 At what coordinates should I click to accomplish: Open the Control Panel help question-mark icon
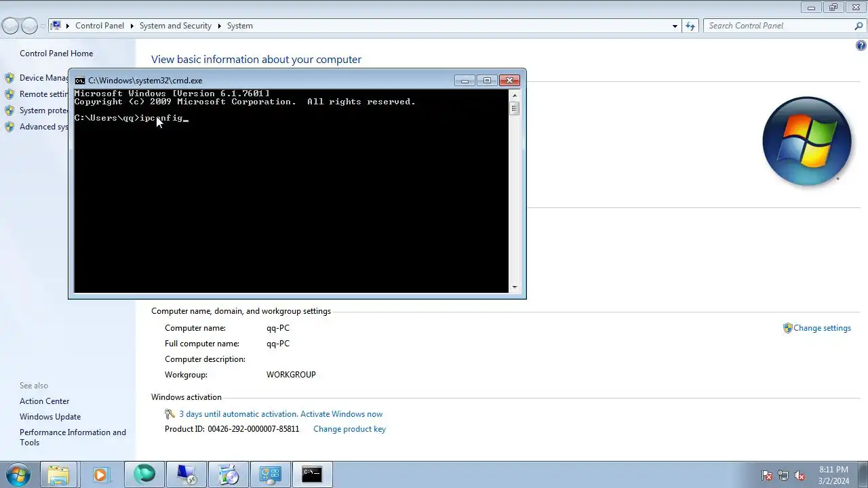pyautogui.click(x=861, y=46)
